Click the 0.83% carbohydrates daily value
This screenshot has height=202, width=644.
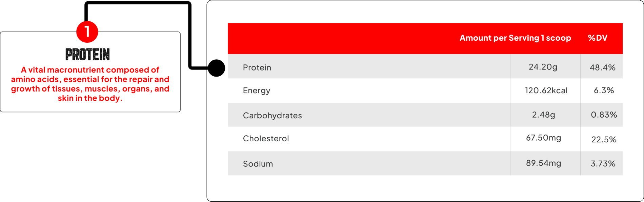(604, 115)
